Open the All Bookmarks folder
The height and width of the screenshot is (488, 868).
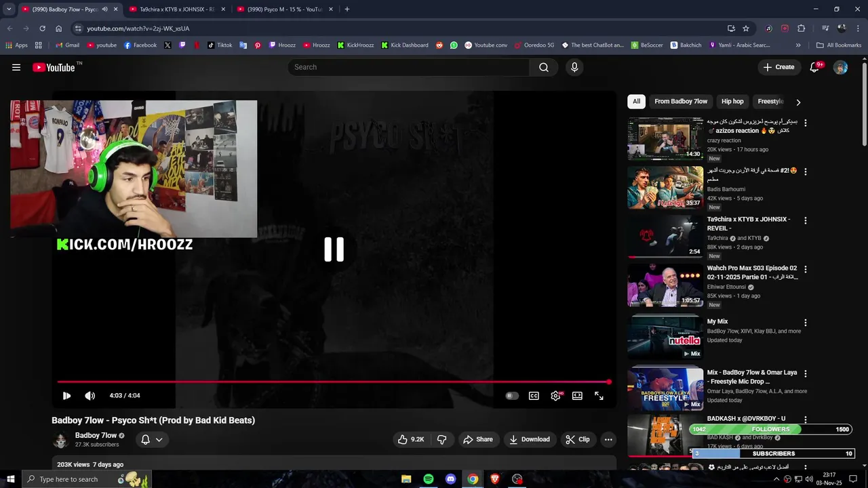tap(839, 45)
